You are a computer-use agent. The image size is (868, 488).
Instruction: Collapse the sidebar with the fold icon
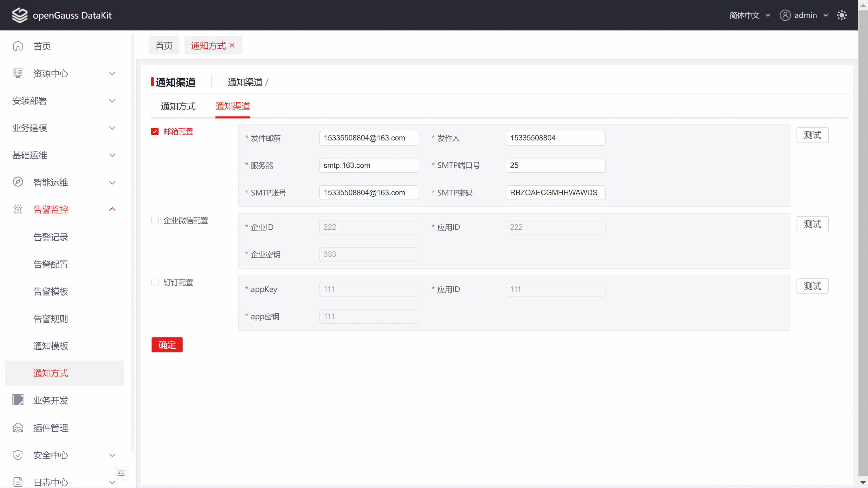click(x=121, y=473)
